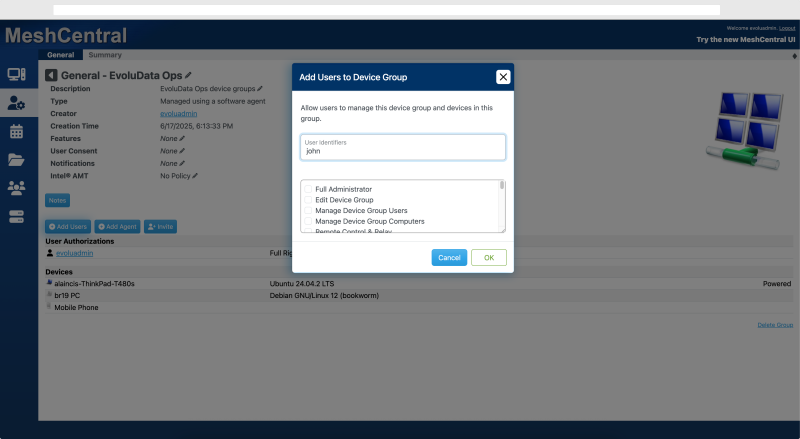Open My Users people icon
This screenshot has width=800, height=439.
point(16,188)
